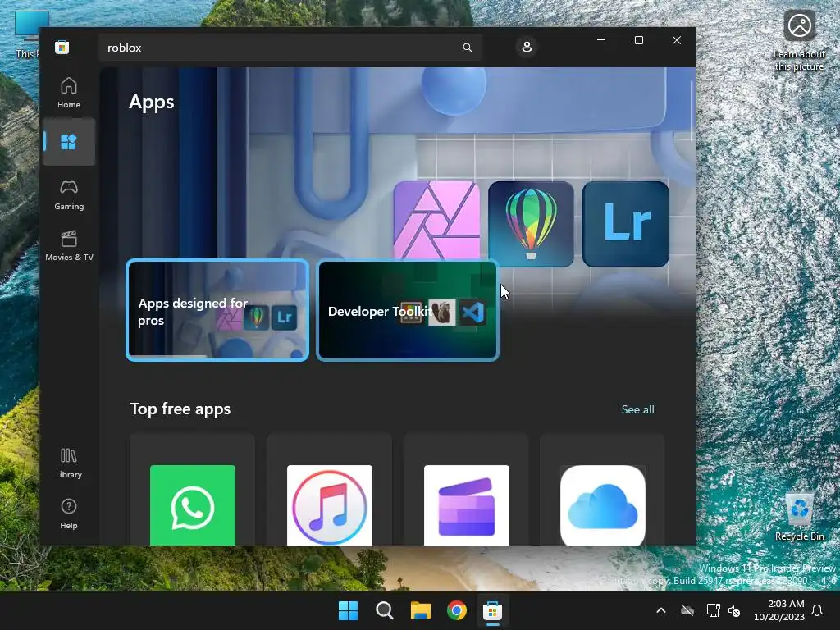The height and width of the screenshot is (630, 840).
Task: Click the network display tray icon
Action: [x=713, y=610]
